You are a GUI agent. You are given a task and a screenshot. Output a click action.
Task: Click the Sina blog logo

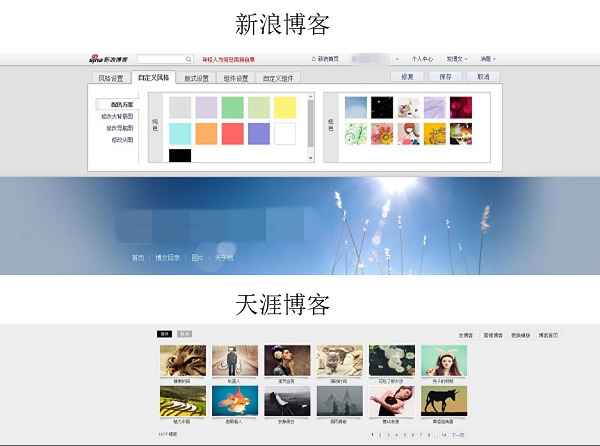click(x=109, y=60)
